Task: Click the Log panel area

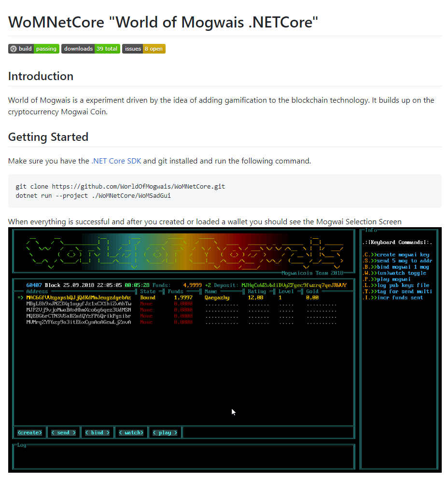Action: [x=184, y=457]
